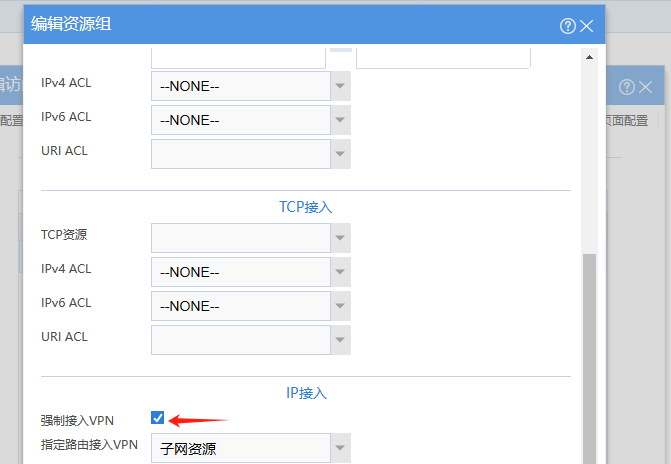Expand the IPv6 ACL dropdown under TCP接入
671x464 pixels.
point(341,306)
